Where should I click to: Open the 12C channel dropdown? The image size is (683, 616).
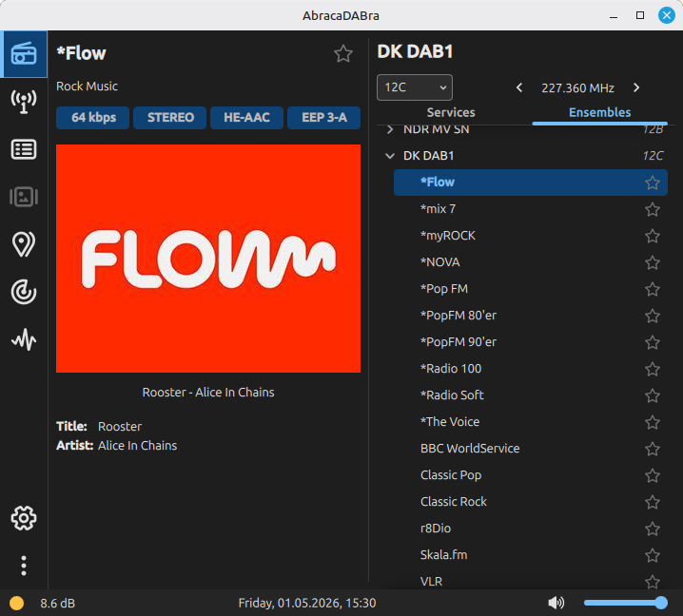(414, 87)
